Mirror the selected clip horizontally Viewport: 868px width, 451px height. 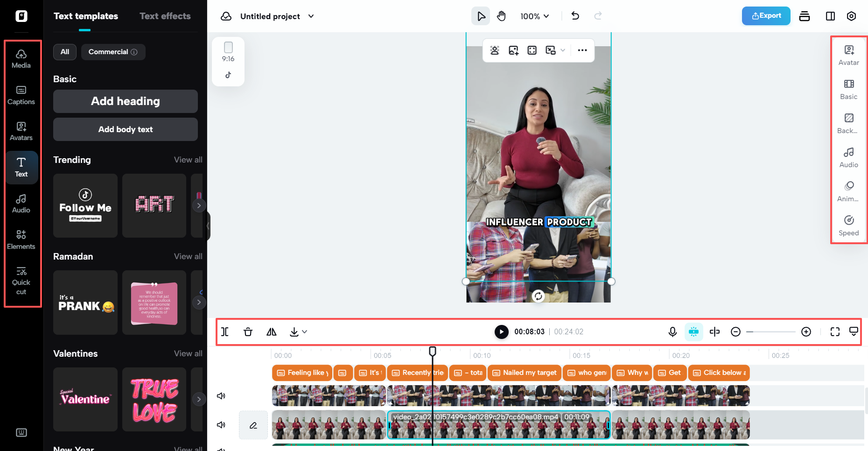click(271, 331)
